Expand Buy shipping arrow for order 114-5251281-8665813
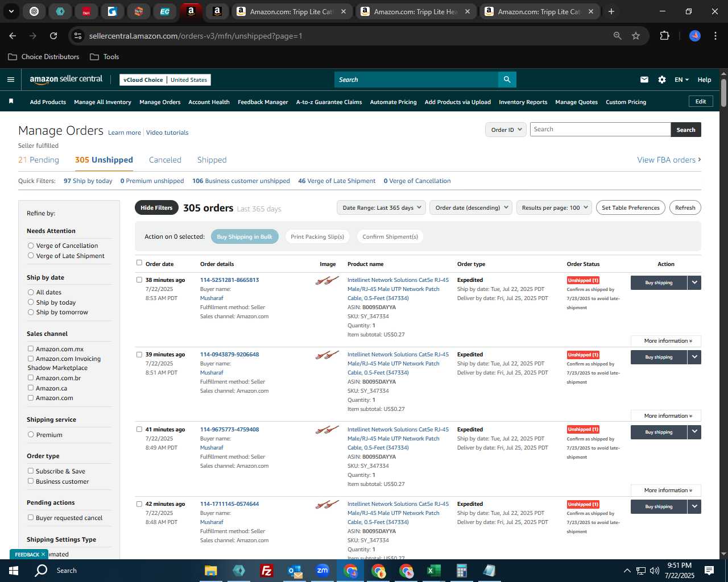728x582 pixels. 694,282
